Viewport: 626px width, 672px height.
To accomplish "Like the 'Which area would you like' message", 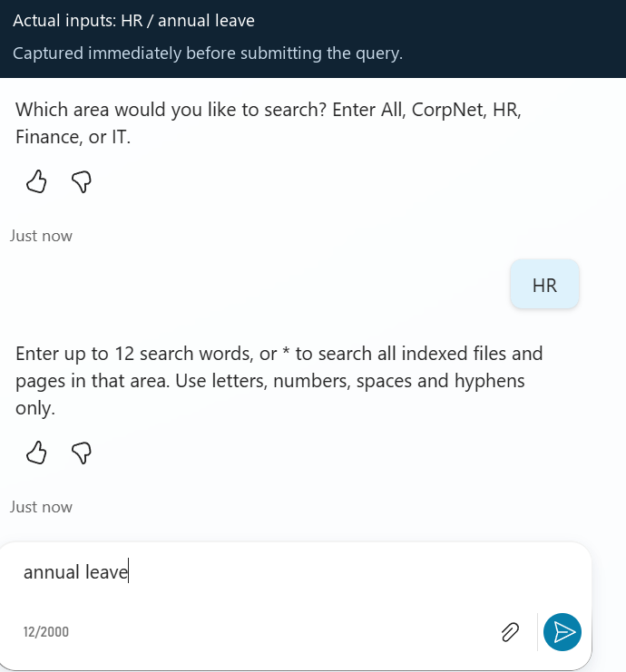I will click(x=36, y=181).
